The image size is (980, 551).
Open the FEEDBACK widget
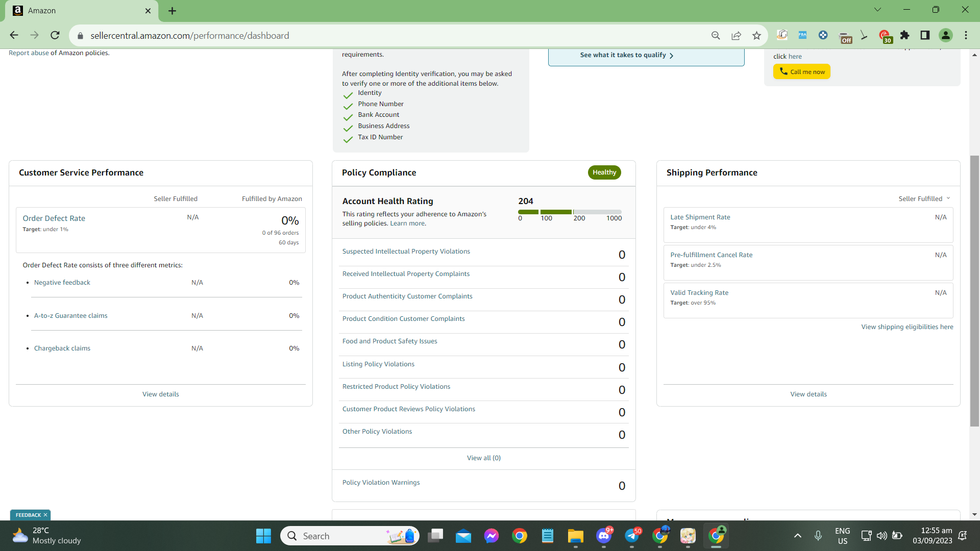[28, 515]
